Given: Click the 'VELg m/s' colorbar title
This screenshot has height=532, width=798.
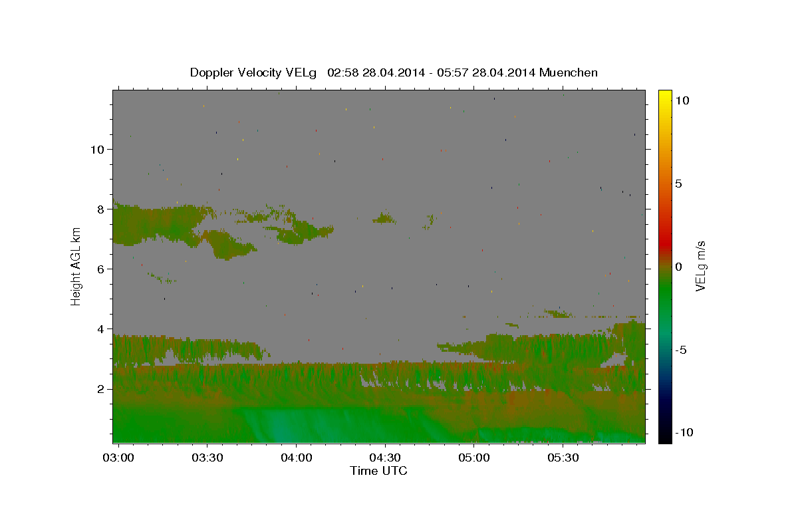Looking at the screenshot, I should click(701, 267).
